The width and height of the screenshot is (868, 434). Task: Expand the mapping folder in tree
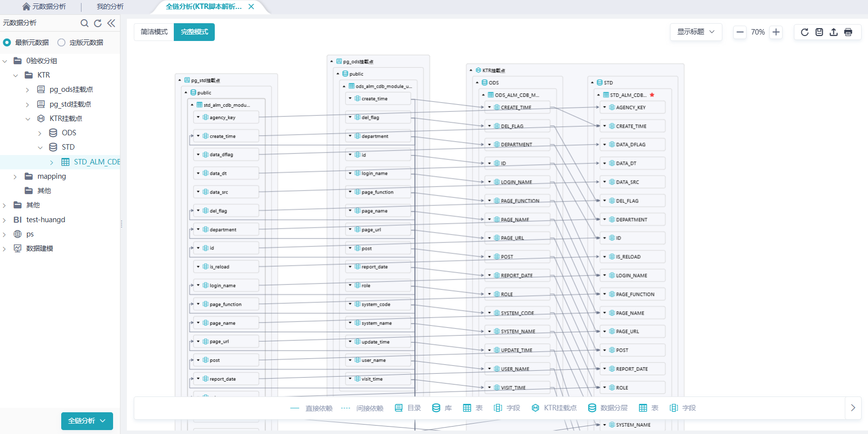[x=15, y=177]
